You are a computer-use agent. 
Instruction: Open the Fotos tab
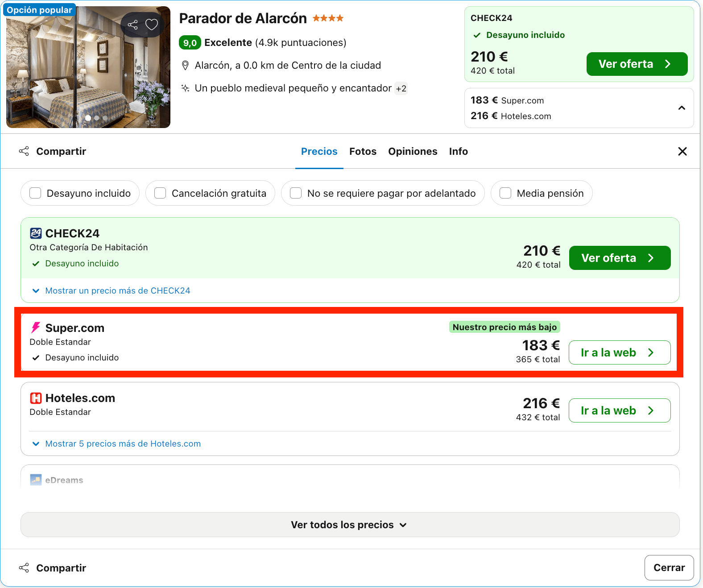tap(363, 152)
